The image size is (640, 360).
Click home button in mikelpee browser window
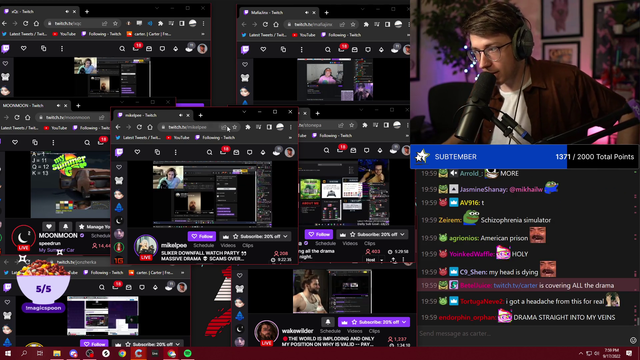(150, 127)
